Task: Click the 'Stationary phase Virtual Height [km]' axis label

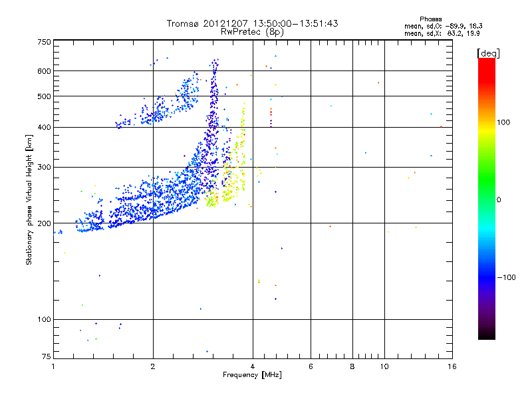Action: point(29,199)
